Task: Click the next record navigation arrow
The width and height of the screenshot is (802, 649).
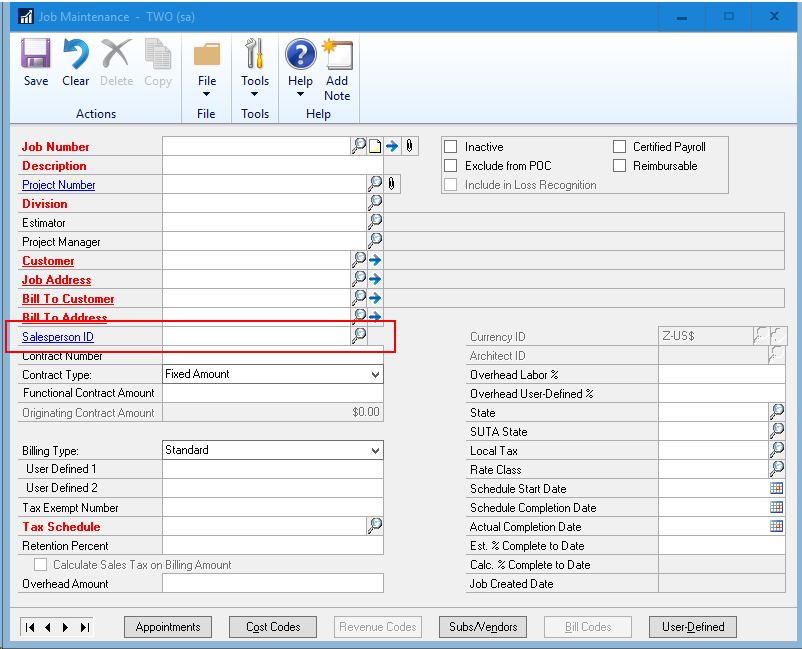Action: click(66, 627)
